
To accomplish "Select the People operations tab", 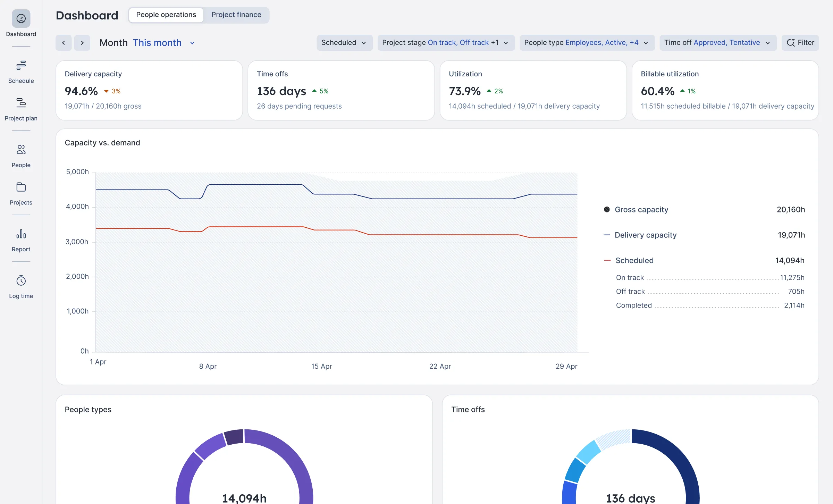I will 166,15.
